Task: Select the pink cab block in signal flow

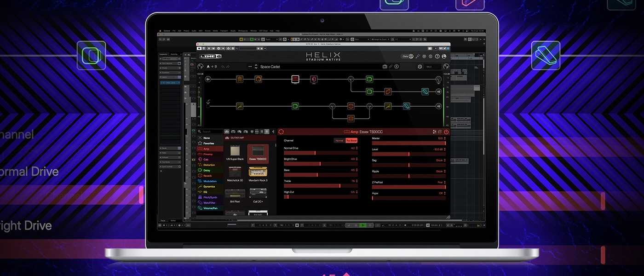Action: [314, 80]
